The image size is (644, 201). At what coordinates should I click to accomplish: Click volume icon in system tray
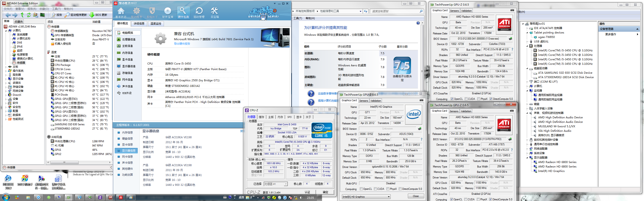301,198
